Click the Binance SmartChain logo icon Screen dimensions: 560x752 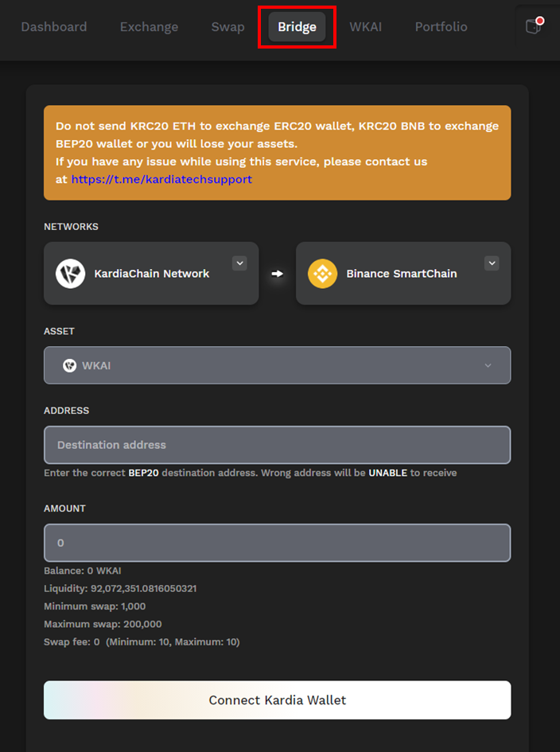click(323, 274)
